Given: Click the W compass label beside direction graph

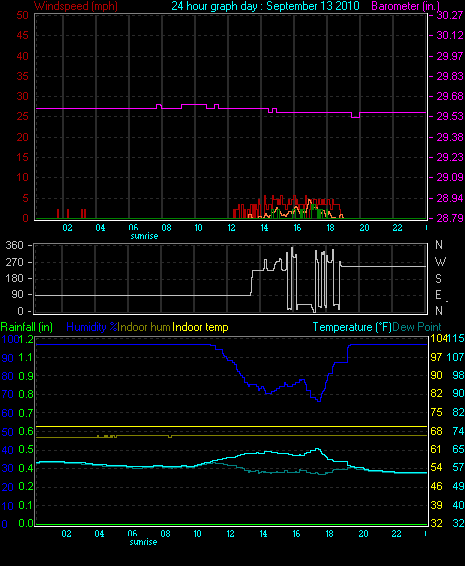Looking at the screenshot, I should (x=440, y=261).
